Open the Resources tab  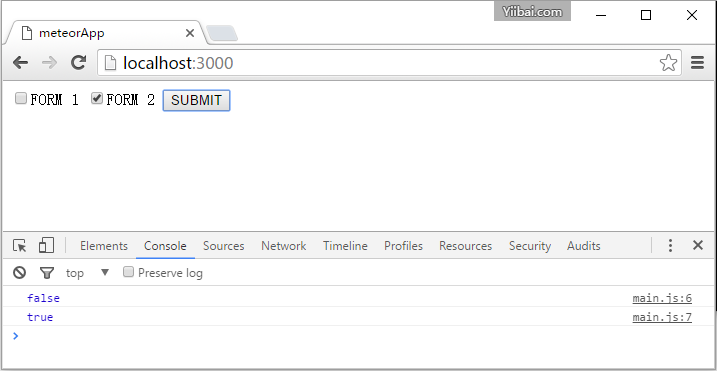pos(466,246)
